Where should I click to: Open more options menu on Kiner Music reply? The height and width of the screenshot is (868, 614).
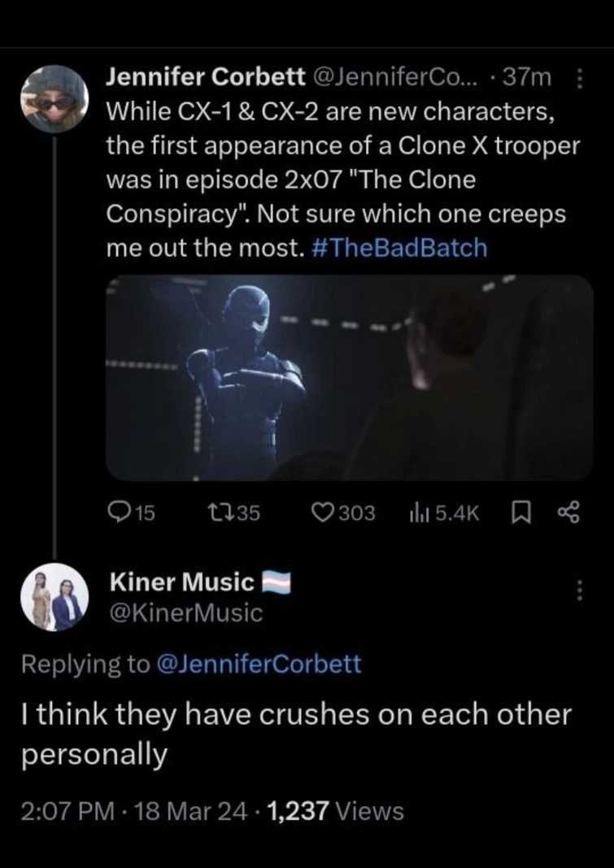click(579, 590)
